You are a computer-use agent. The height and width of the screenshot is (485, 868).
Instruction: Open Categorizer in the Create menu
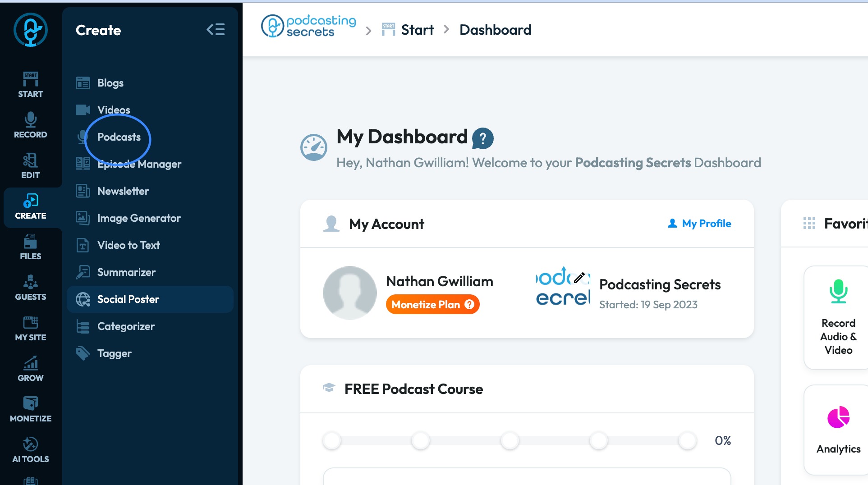pos(150,326)
